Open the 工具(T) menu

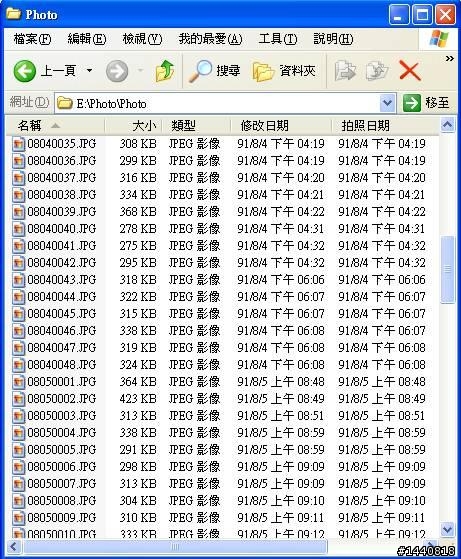pyautogui.click(x=278, y=39)
